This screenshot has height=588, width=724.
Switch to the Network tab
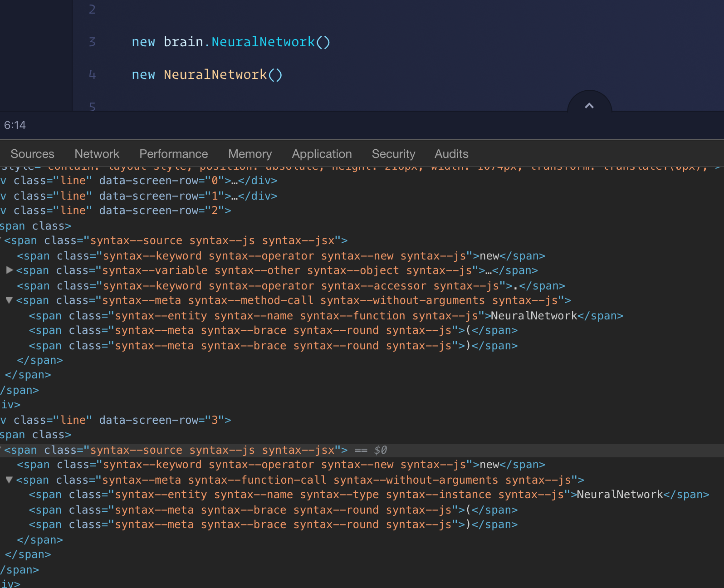97,154
